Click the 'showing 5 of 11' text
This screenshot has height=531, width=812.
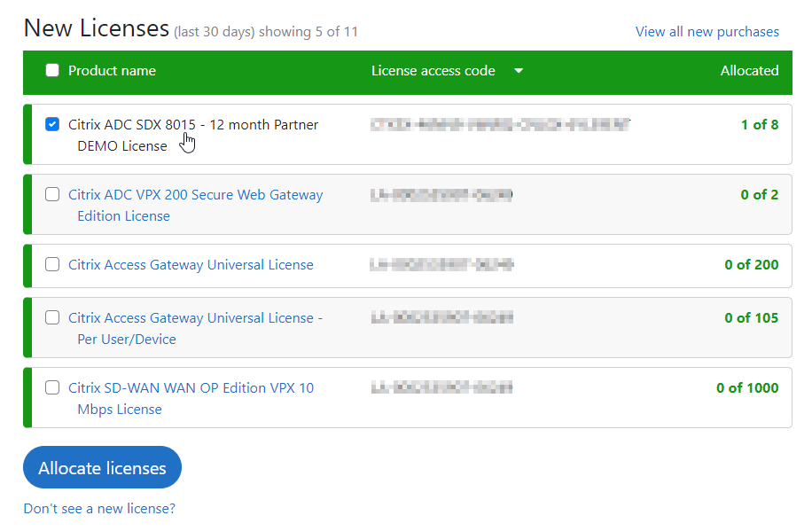pos(308,32)
